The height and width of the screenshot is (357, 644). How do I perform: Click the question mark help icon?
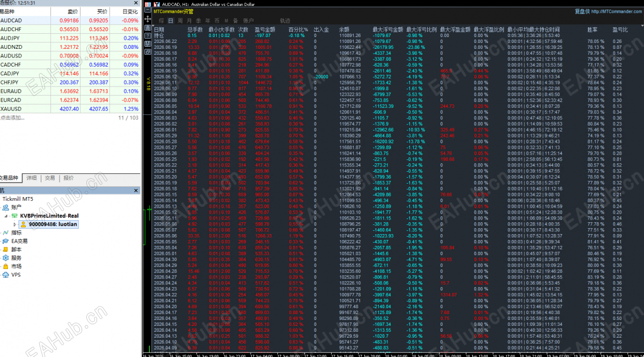click(148, 36)
